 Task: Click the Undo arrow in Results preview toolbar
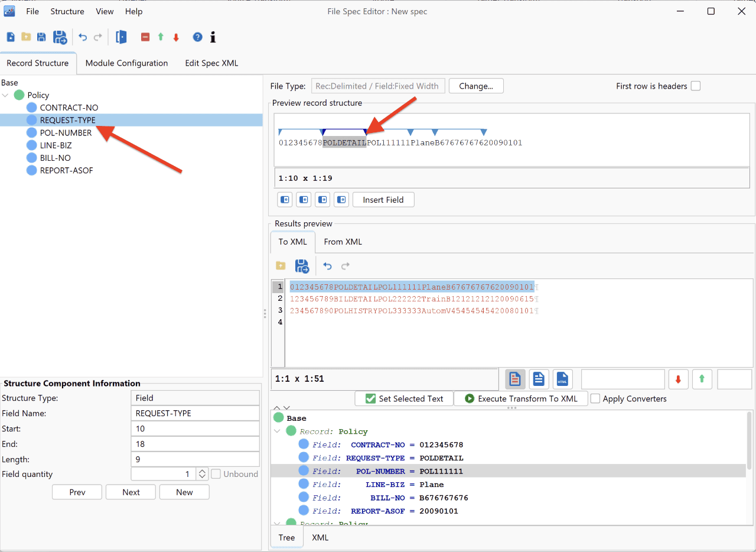tap(327, 266)
